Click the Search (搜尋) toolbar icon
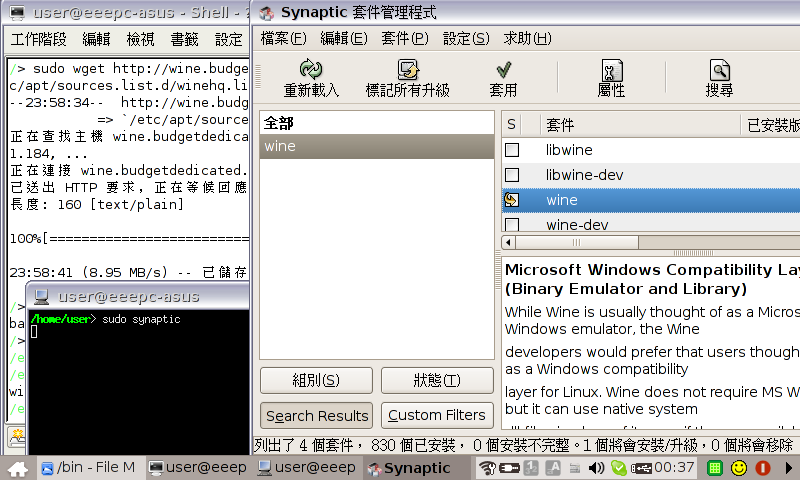 click(719, 70)
